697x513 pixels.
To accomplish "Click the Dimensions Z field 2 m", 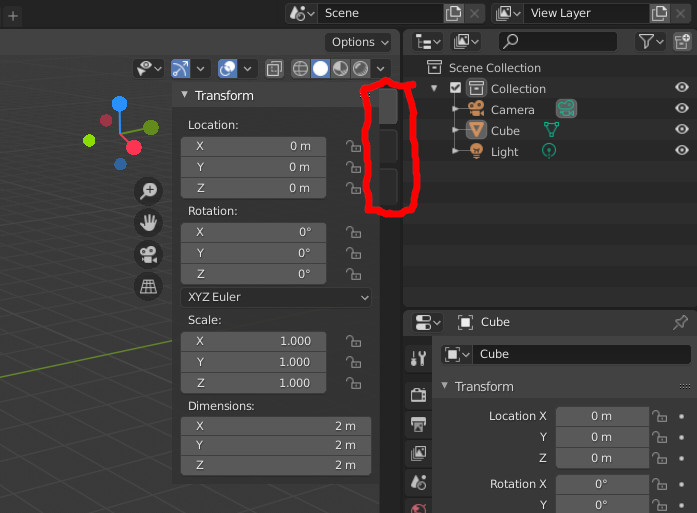I will tap(276, 465).
